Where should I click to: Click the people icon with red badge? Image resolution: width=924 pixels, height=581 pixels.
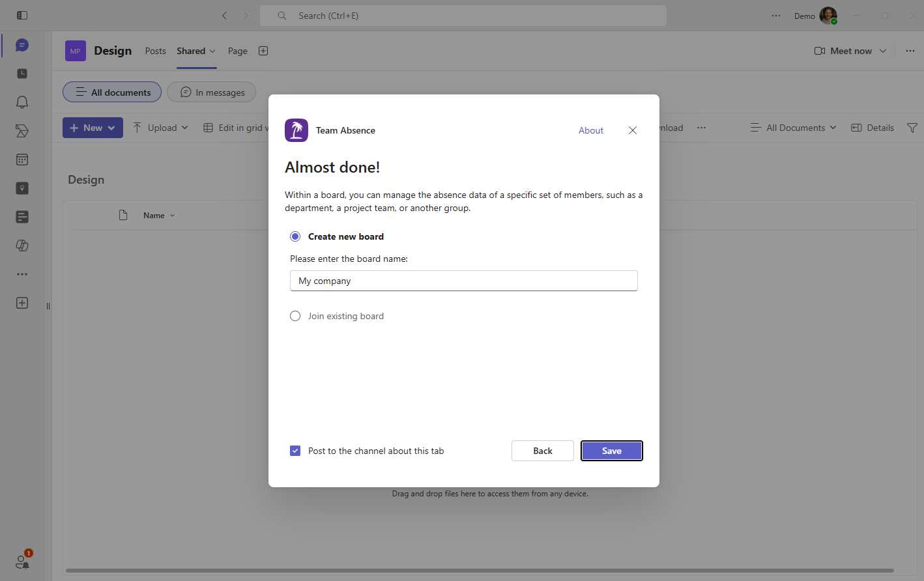[22, 561]
